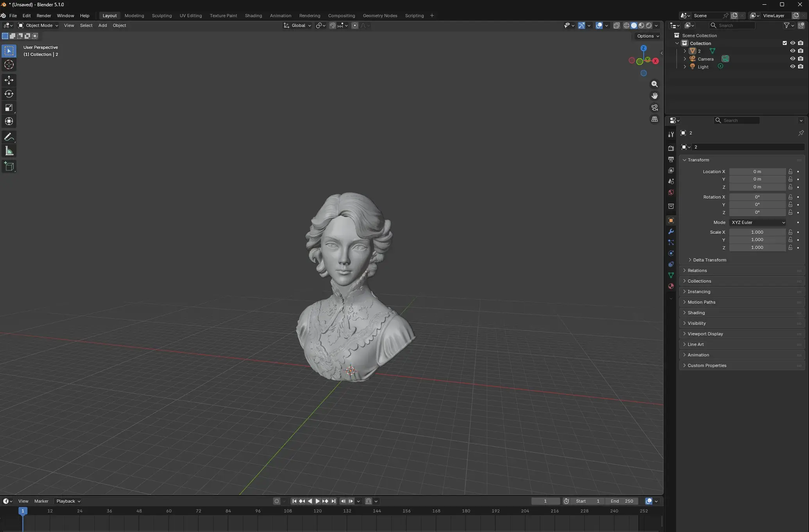The image size is (809, 532).
Task: Expand the Relations panel
Action: tap(742, 270)
